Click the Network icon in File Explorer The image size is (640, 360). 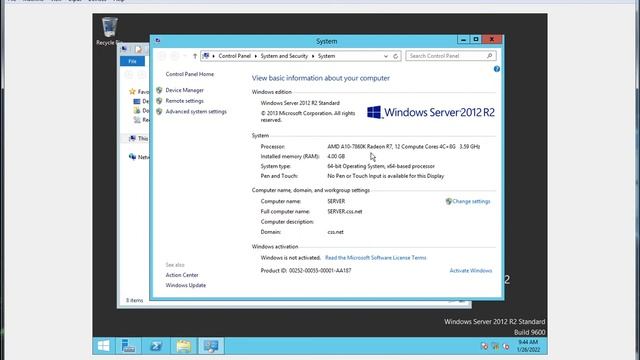point(132,157)
